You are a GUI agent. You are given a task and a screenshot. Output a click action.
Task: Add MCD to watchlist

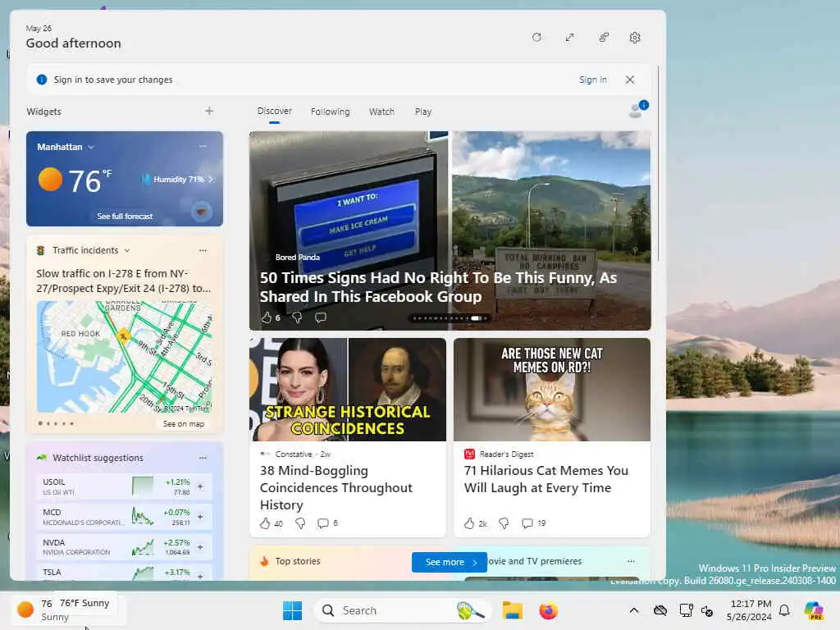click(x=200, y=517)
